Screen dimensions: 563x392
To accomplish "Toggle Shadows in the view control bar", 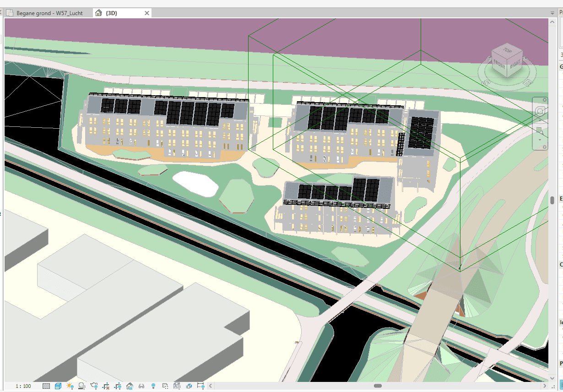I will pyautogui.click(x=82, y=386).
